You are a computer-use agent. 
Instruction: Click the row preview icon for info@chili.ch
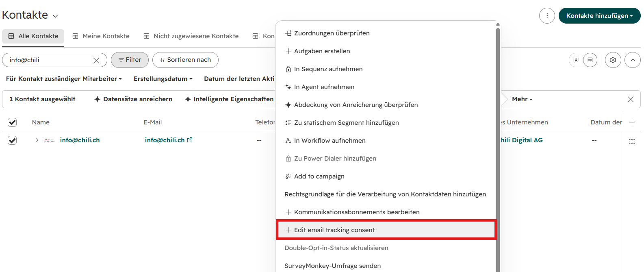point(632,141)
